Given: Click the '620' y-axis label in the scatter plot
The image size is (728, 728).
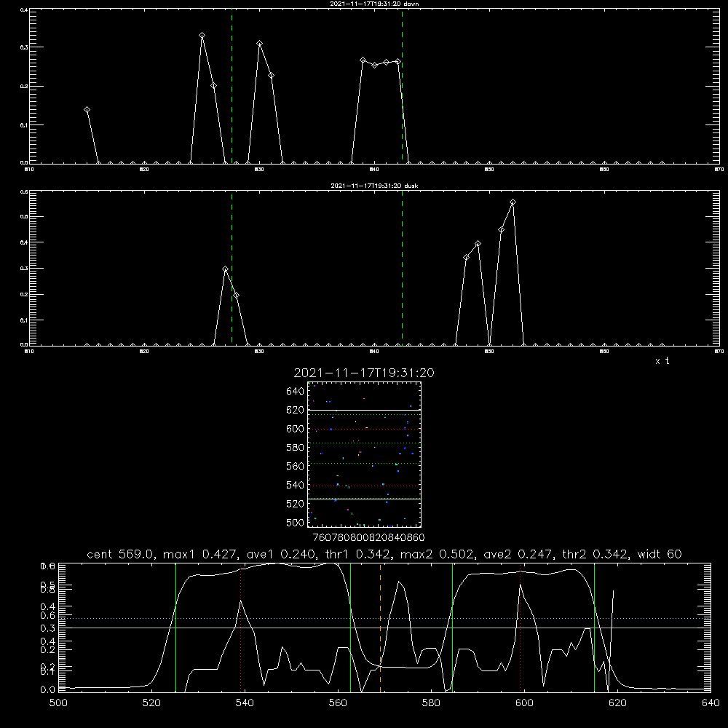Looking at the screenshot, I should pos(296,410).
